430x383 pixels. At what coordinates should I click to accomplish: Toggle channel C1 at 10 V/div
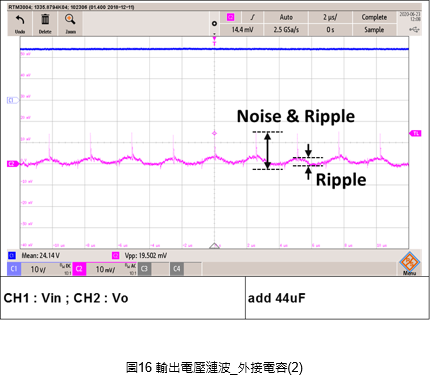click(39, 269)
